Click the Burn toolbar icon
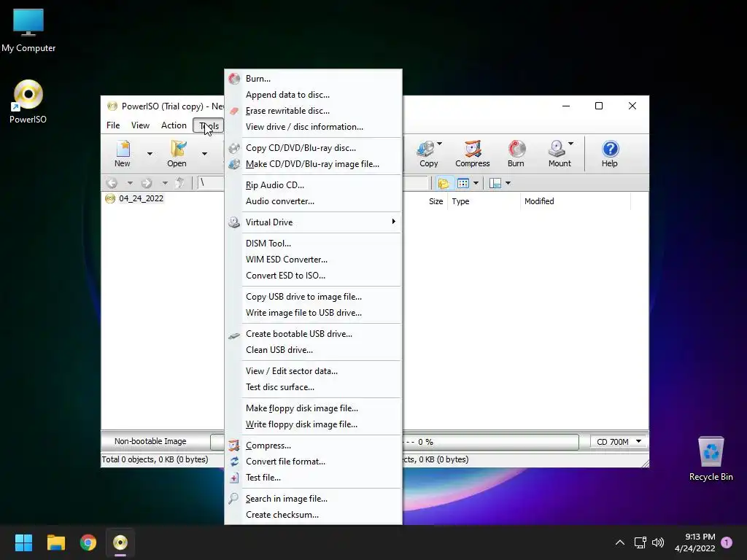Image resolution: width=747 pixels, height=560 pixels. [x=516, y=153]
